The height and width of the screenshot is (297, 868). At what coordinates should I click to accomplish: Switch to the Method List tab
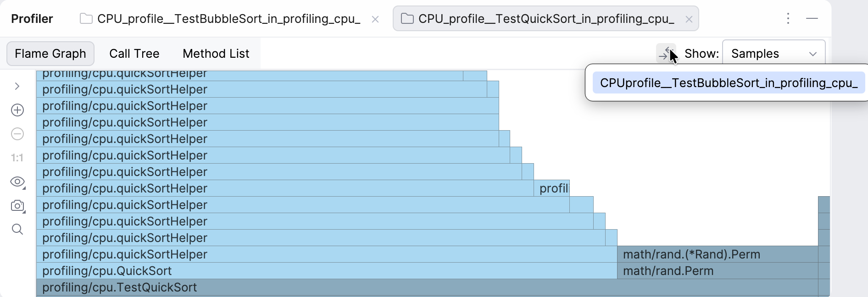coord(216,54)
